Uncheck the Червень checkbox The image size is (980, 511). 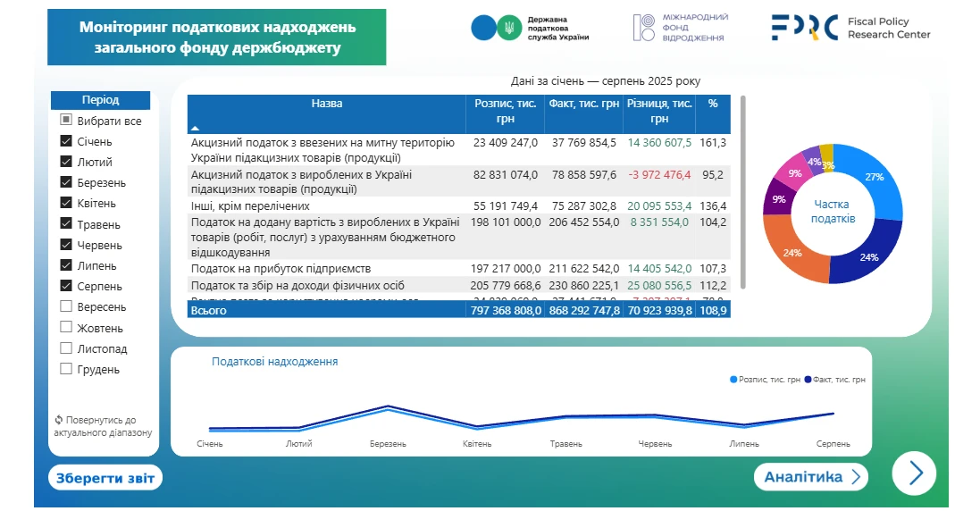65,244
